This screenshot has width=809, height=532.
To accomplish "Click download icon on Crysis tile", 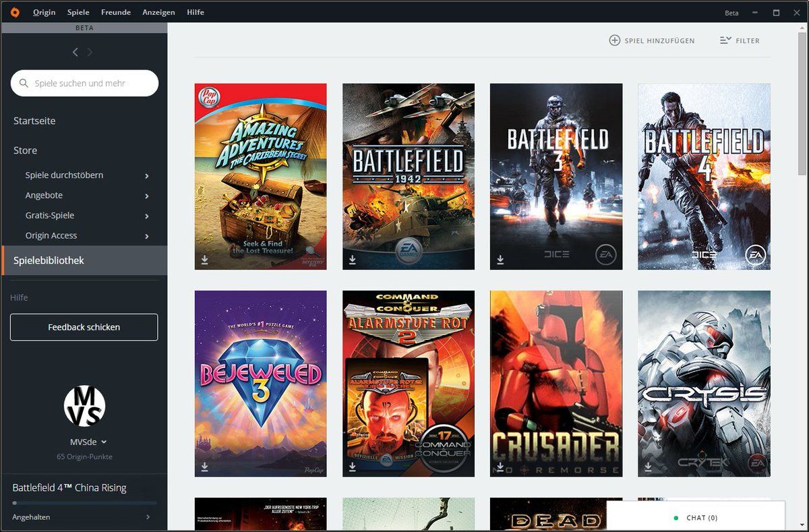I will click(x=647, y=467).
